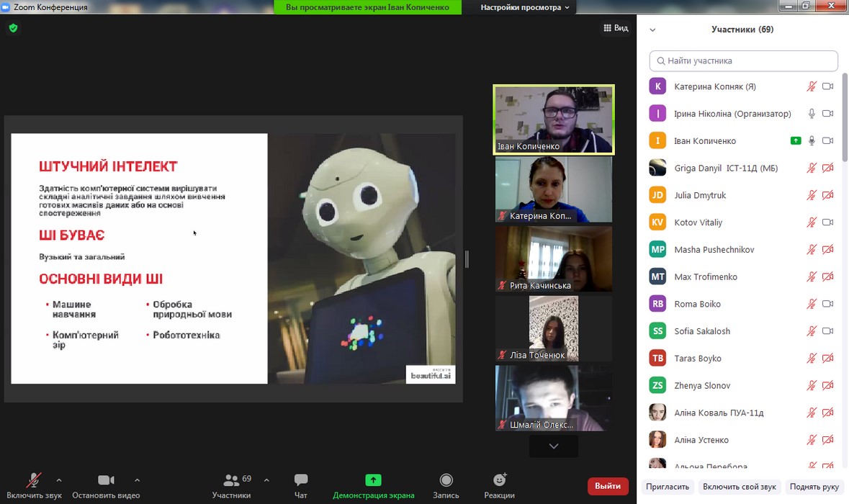Image resolution: width=849 pixels, height=504 pixels.
Task: Open the Чат chat icon
Action: [x=301, y=480]
